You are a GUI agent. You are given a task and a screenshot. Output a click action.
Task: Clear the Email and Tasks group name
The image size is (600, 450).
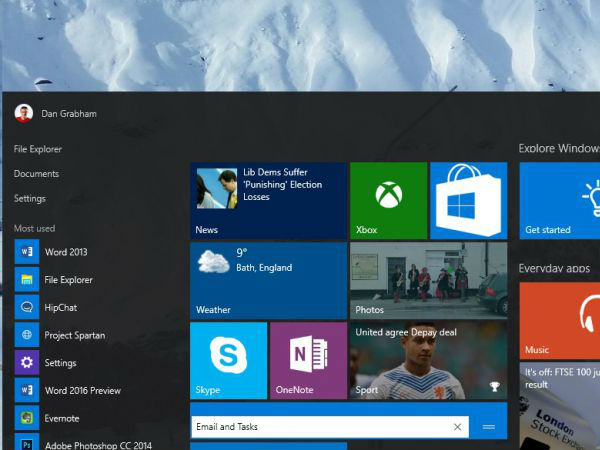(x=457, y=427)
